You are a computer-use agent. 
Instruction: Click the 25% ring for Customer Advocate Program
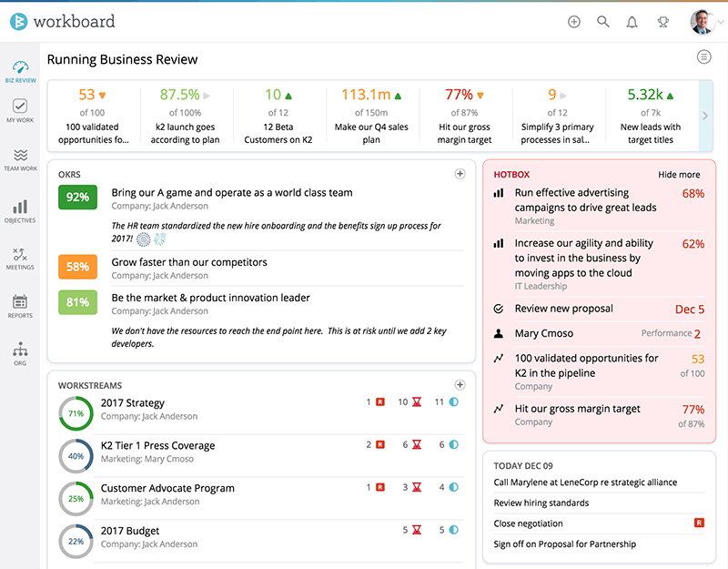point(76,499)
